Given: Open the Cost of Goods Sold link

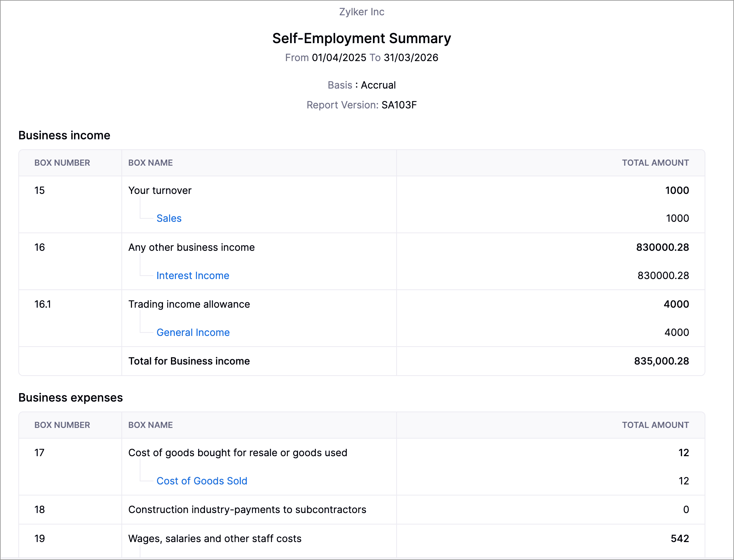Looking at the screenshot, I should point(202,481).
